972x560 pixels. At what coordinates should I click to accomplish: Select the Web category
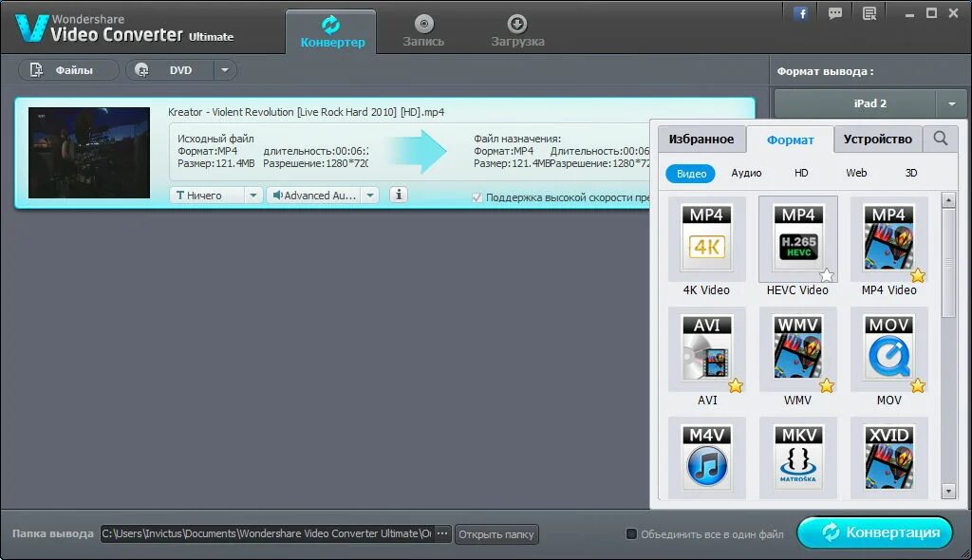coord(856,173)
